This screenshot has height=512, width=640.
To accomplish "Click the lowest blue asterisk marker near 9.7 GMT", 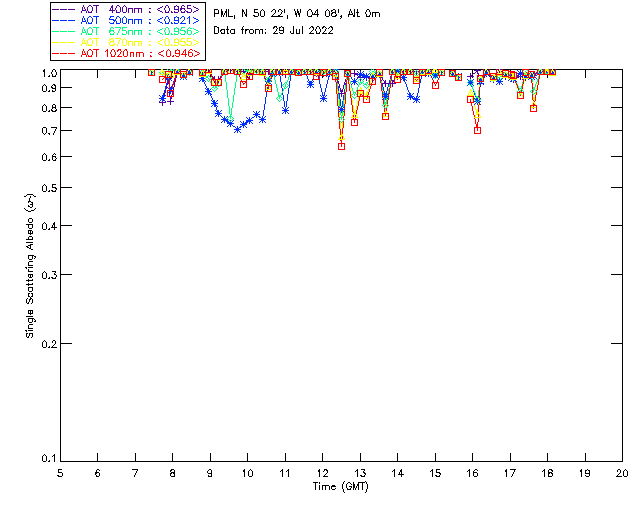I will tap(238, 129).
